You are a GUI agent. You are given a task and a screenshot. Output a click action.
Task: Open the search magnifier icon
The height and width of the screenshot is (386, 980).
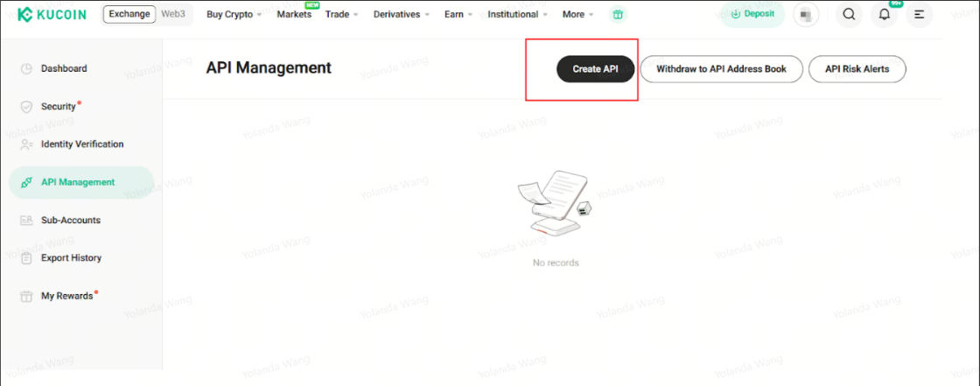(848, 15)
